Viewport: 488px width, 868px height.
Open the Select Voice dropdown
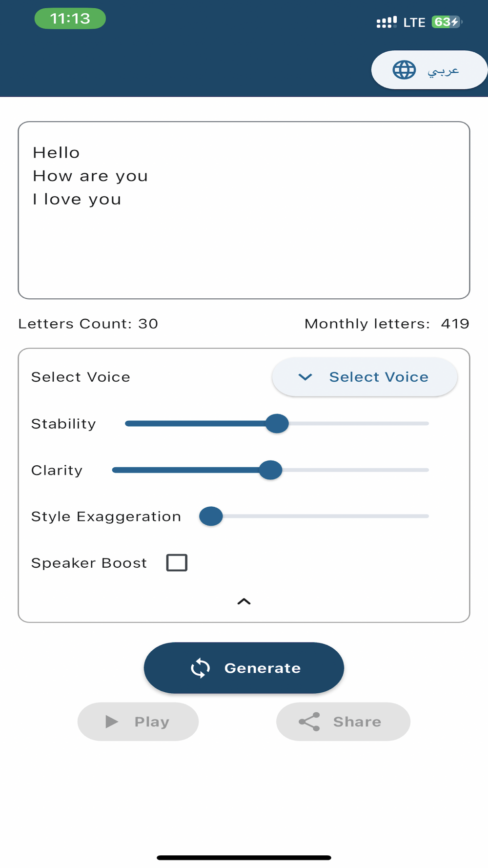click(x=365, y=377)
